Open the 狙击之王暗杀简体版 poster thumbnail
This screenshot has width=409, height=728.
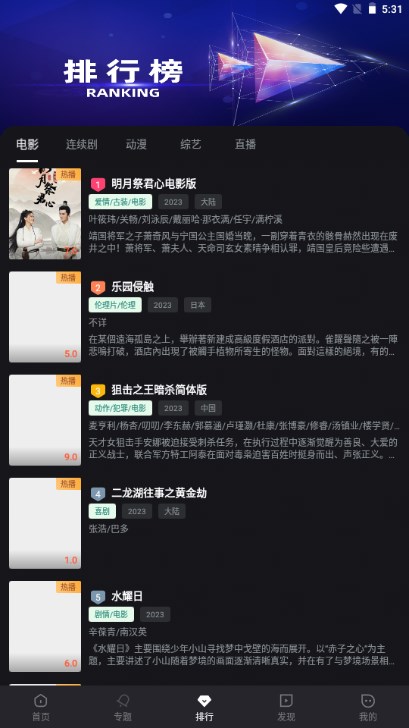[x=45, y=420]
